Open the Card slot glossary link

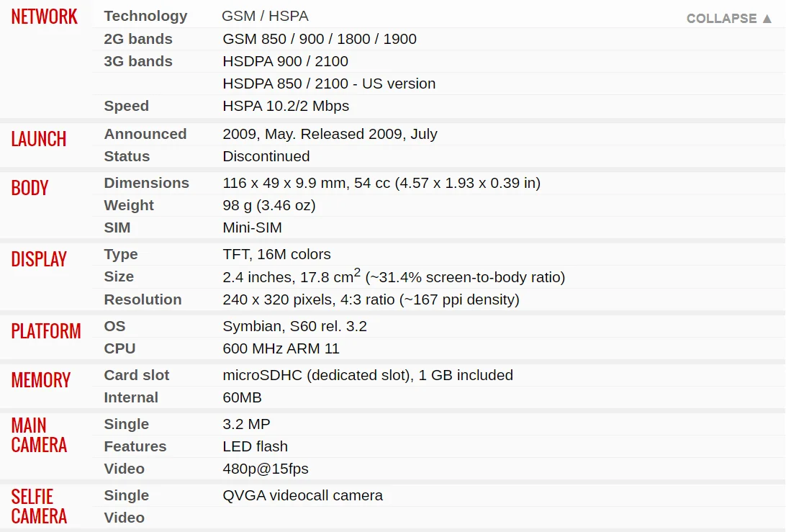(x=136, y=375)
